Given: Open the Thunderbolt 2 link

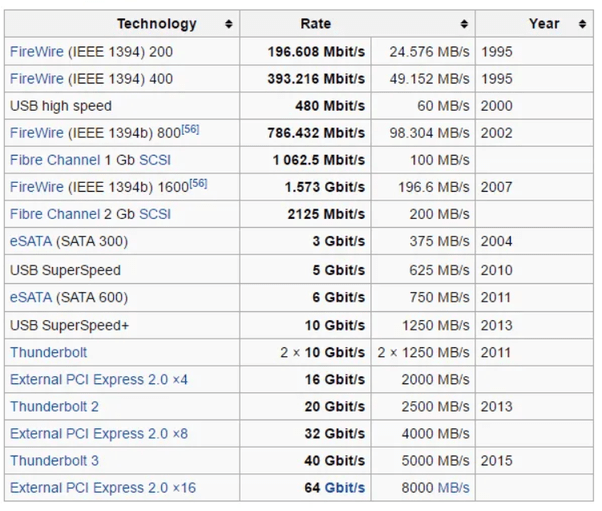Looking at the screenshot, I should pos(54,407).
